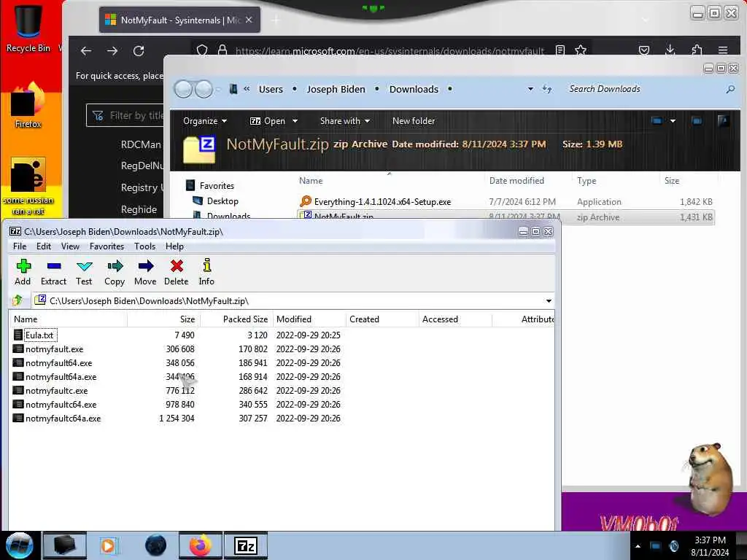Save page to Pocket icon
Image resolution: width=747 pixels, height=560 pixels.
643,50
